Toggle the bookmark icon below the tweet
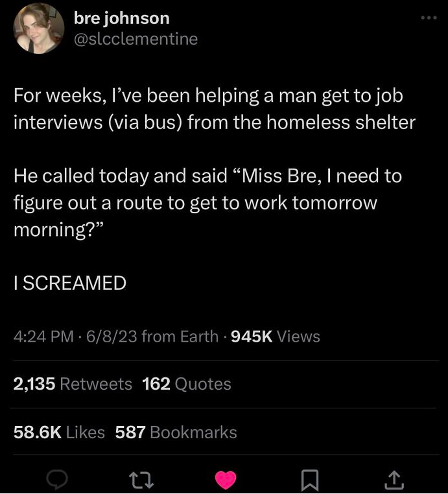 310,480
